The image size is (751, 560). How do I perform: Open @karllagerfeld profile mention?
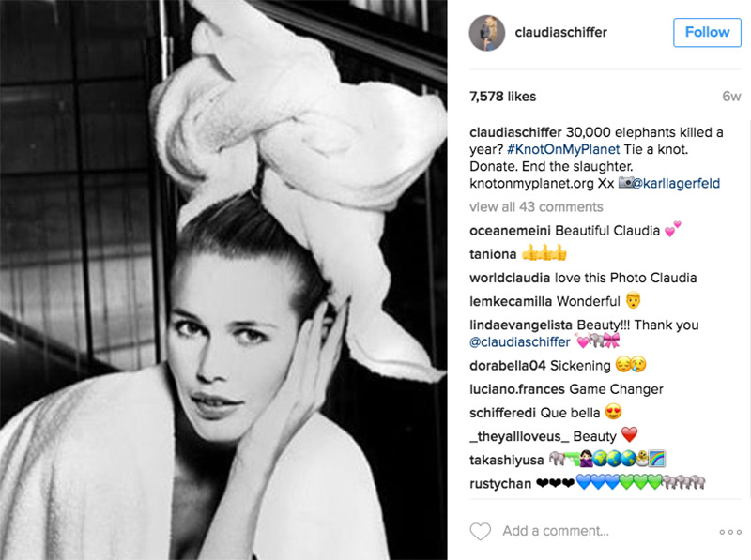coord(676,183)
